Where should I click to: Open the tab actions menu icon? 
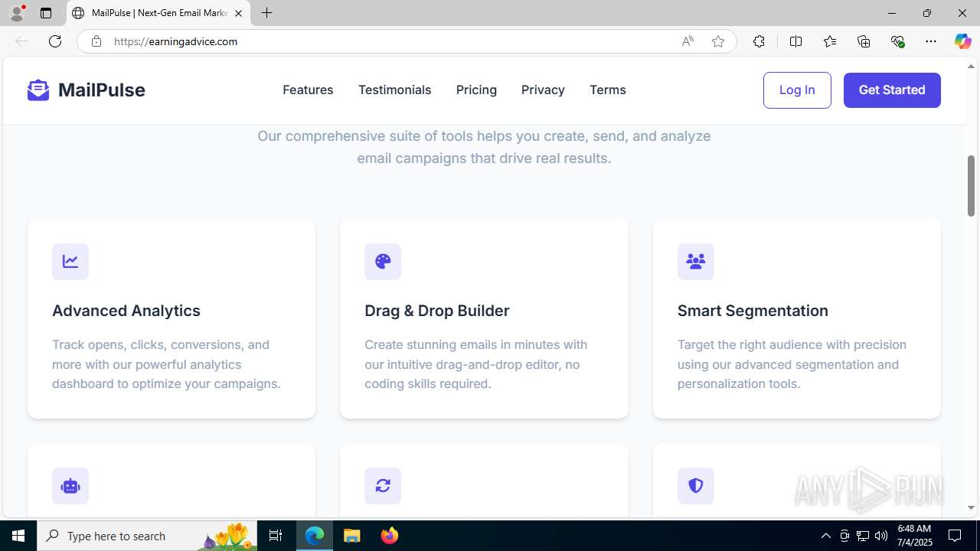(x=46, y=13)
